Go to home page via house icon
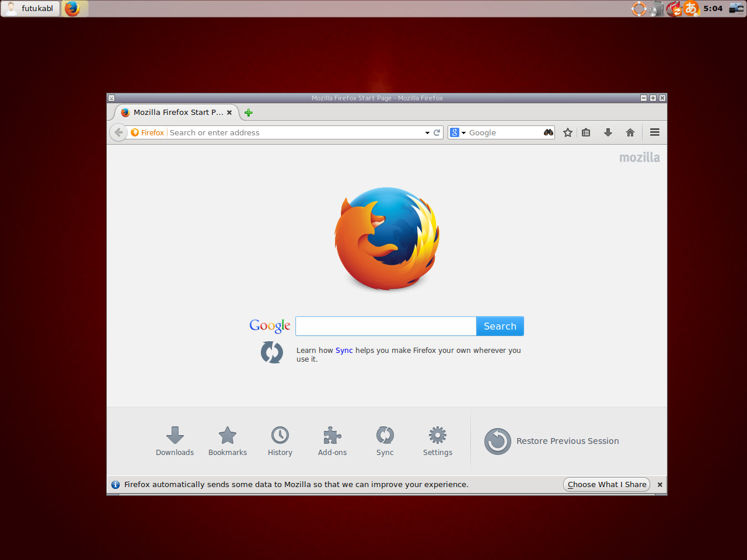Image resolution: width=747 pixels, height=560 pixels. (x=630, y=132)
